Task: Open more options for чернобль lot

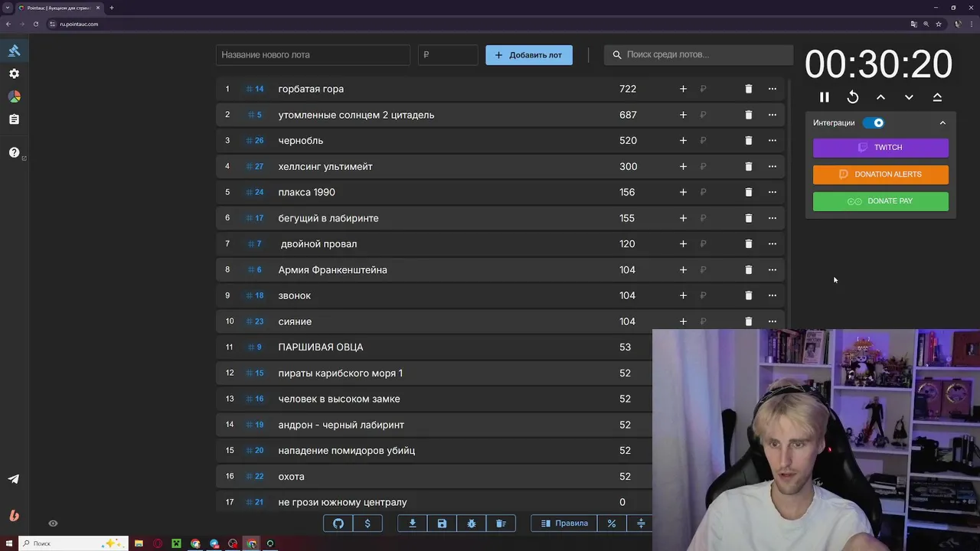Action: 772,140
